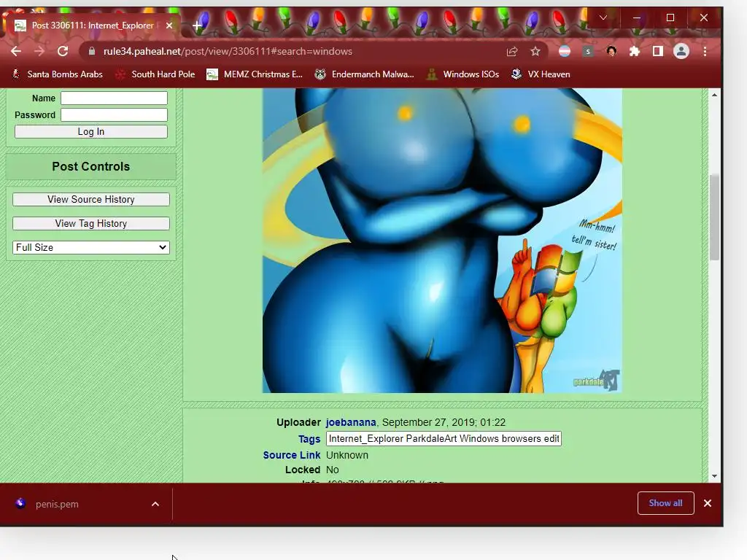The image size is (747, 560).
Task: Click the striped flag extension icon
Action: pyautogui.click(x=565, y=52)
